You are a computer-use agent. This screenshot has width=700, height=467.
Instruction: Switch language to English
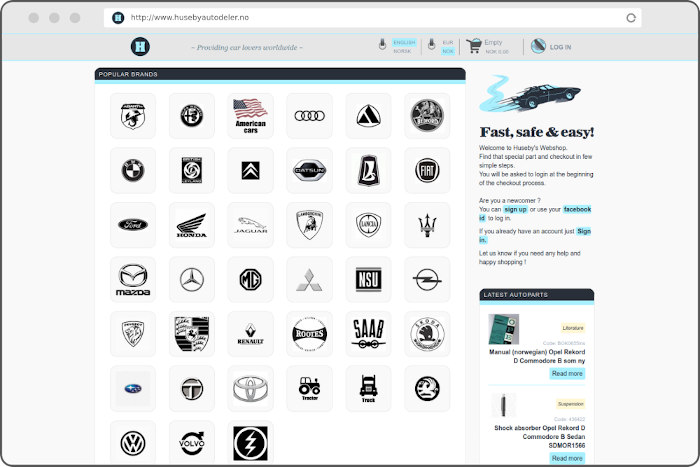(x=403, y=42)
